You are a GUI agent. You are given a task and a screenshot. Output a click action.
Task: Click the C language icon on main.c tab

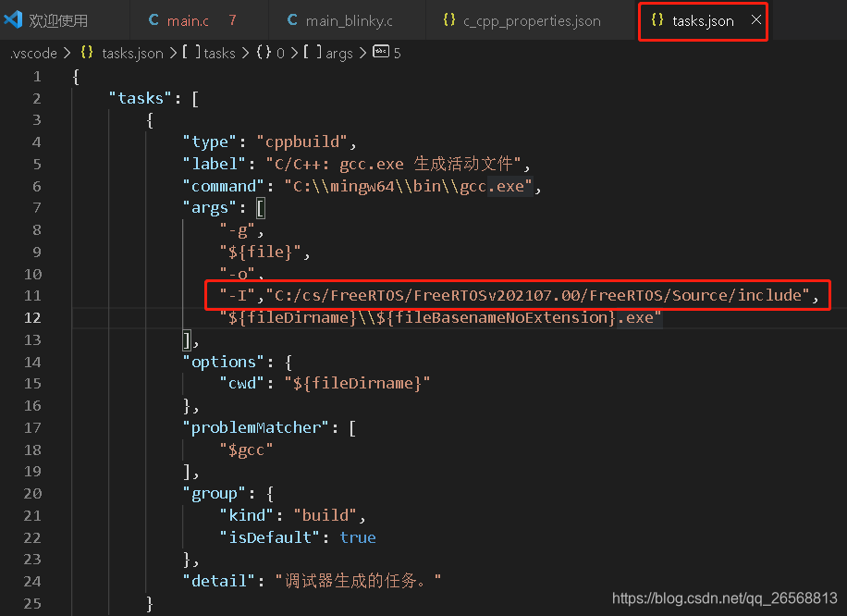155,18
